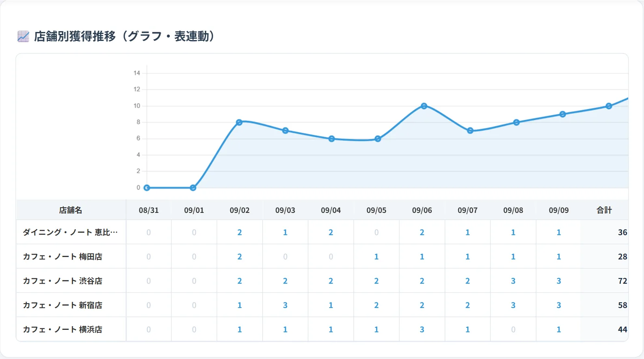Select the 09/05 column header

click(x=377, y=210)
